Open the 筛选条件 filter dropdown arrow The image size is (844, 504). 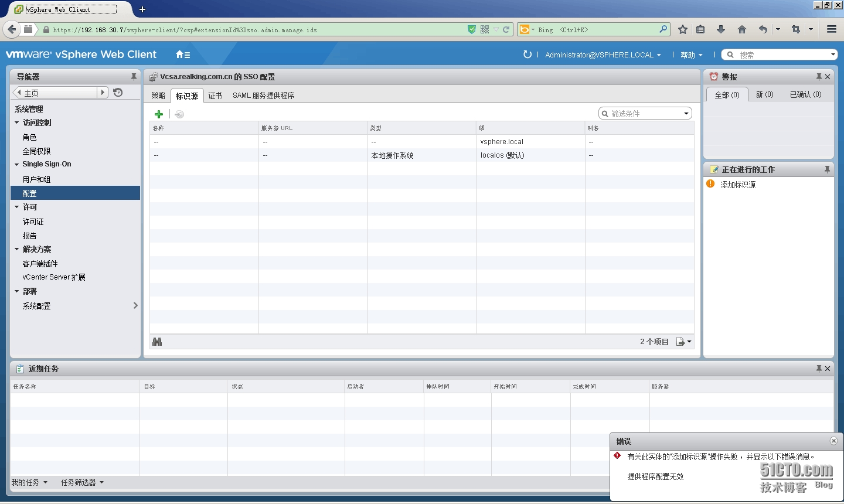[686, 114]
